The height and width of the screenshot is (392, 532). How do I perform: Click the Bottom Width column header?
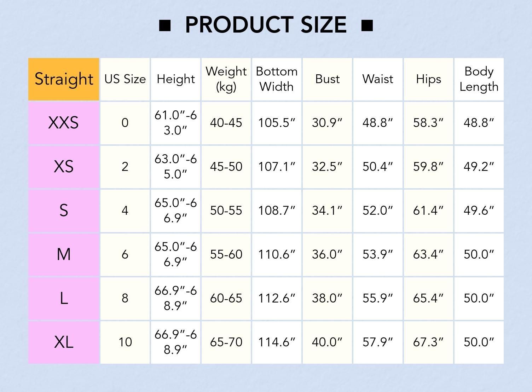click(277, 79)
